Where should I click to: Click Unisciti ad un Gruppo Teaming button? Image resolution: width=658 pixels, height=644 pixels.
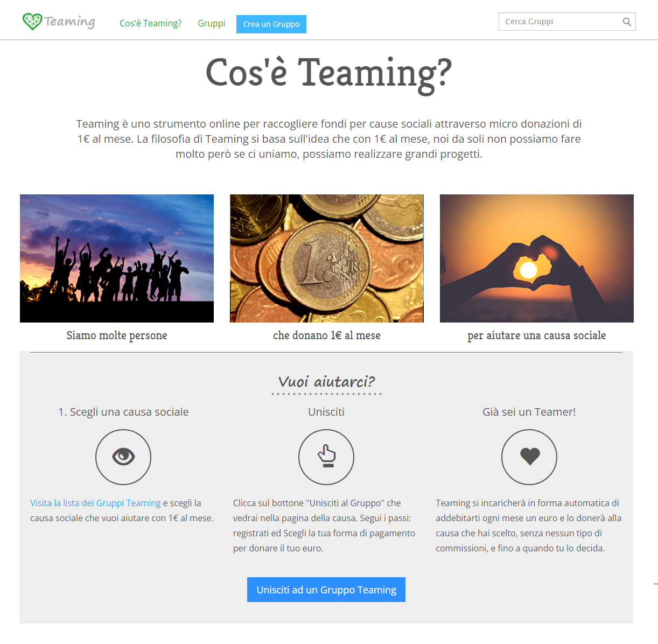(x=326, y=590)
